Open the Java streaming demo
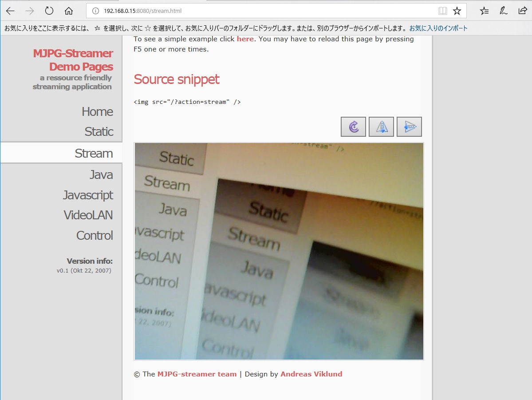 101,174
